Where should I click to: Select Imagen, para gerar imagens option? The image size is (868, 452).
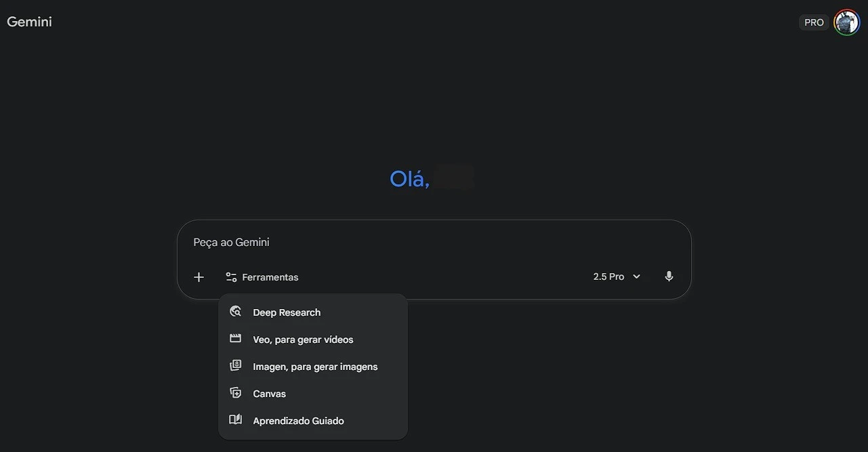[315, 367]
